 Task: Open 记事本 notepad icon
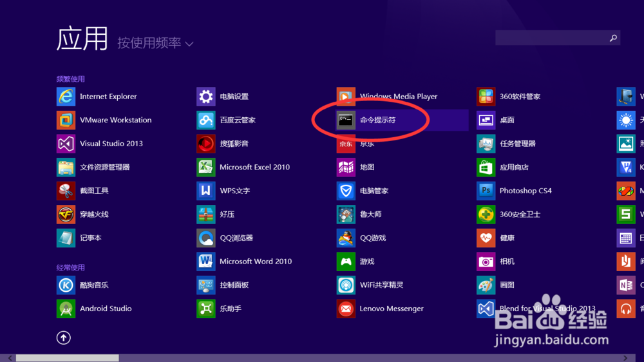[x=66, y=238]
